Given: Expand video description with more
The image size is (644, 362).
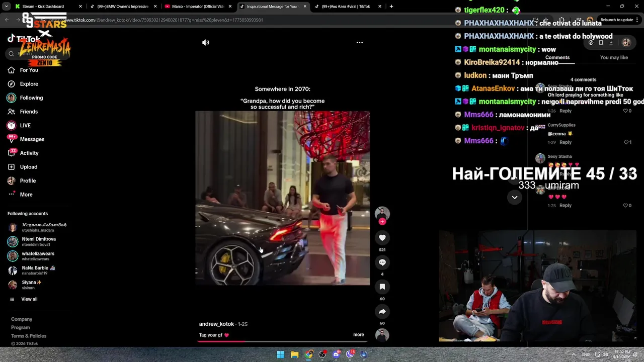Looking at the screenshot, I should point(358,335).
